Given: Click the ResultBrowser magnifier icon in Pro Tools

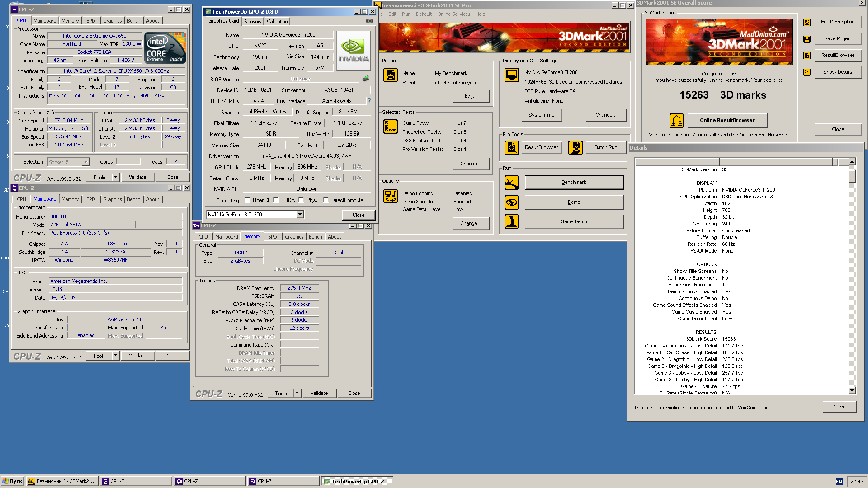Looking at the screenshot, I should [512, 147].
